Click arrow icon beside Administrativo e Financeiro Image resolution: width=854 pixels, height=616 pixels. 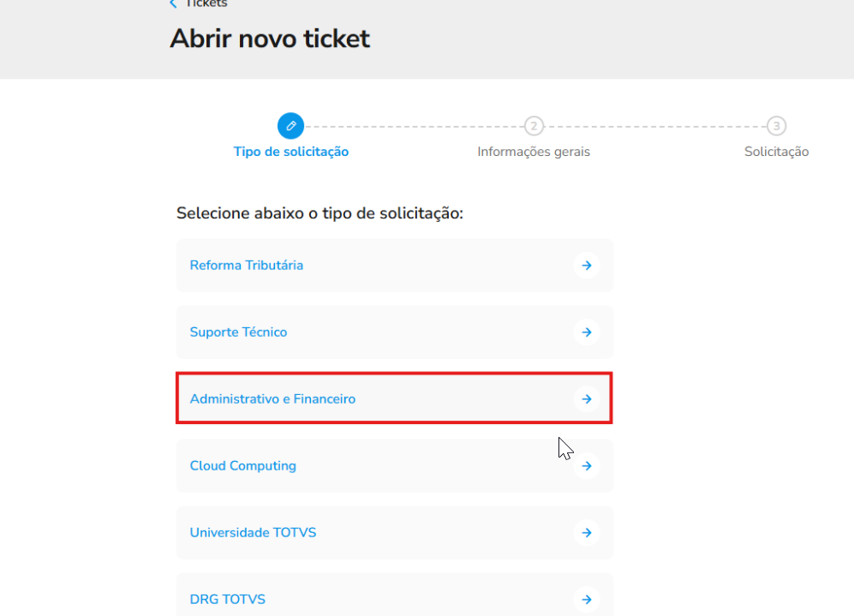click(x=587, y=399)
